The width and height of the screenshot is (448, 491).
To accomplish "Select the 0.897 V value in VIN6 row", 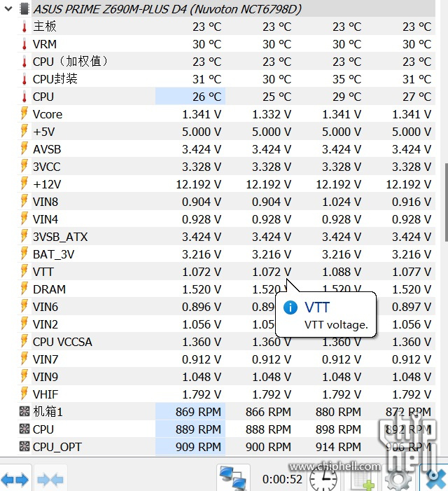I will [412, 307].
